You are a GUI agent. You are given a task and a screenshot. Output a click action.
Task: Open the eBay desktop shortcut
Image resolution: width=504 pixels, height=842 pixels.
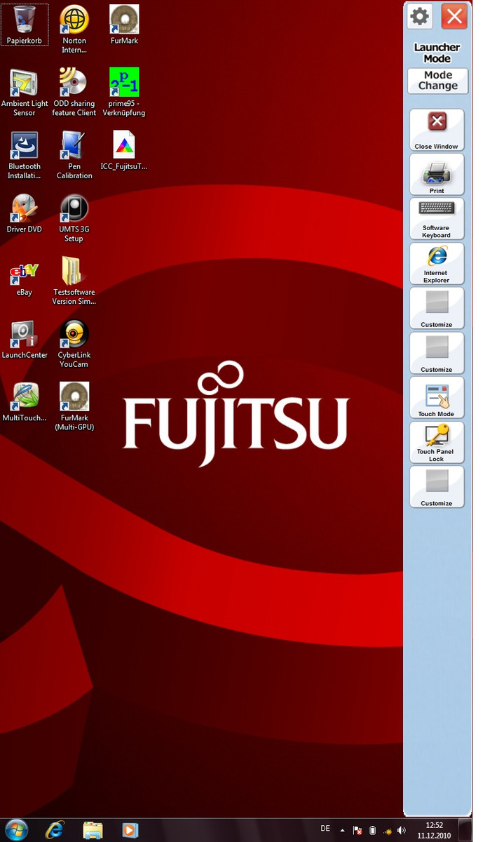click(x=25, y=277)
